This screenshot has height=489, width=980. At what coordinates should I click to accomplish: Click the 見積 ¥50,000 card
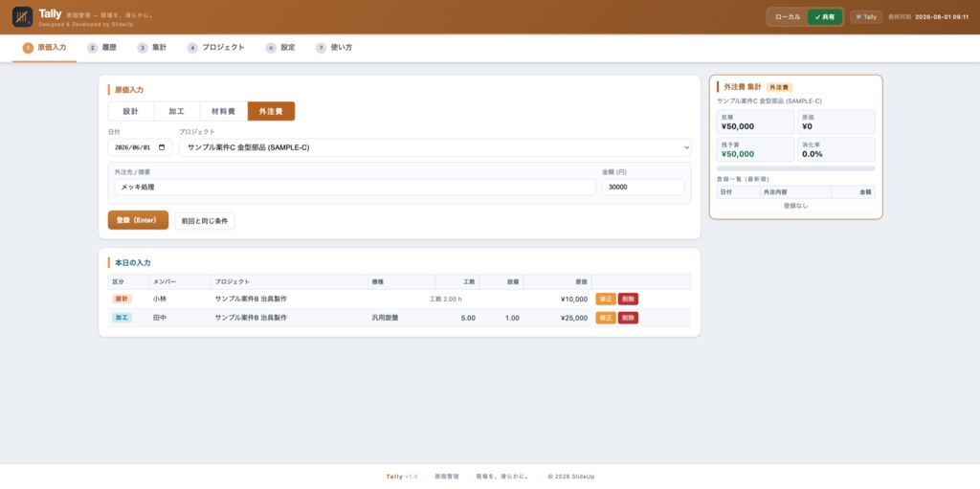click(x=755, y=122)
